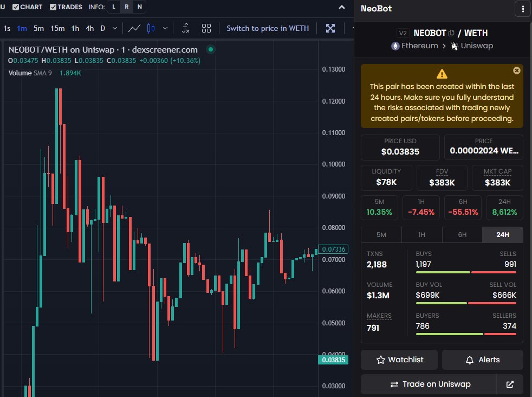
Task: Switch to the 5M stats tab
Action: [381, 235]
